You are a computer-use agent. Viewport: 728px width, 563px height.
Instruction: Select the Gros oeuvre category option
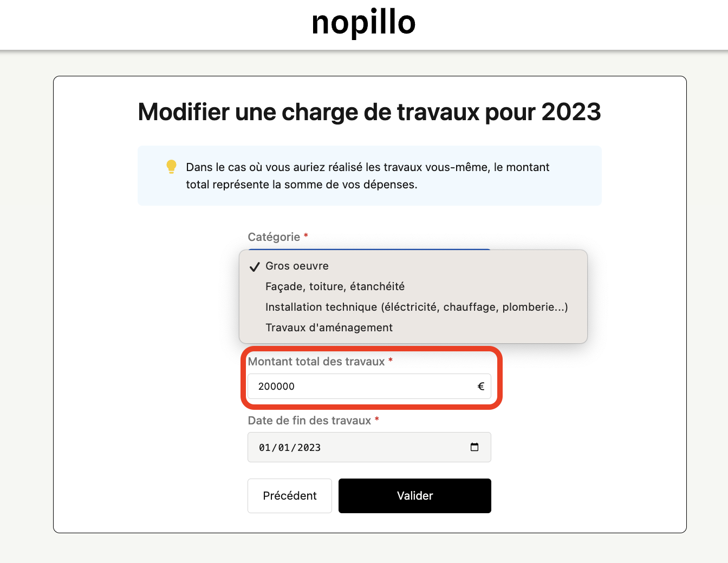pyautogui.click(x=297, y=266)
